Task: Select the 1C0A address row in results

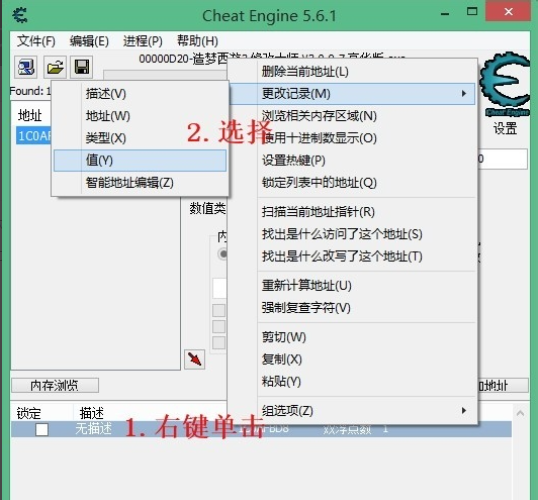Action: pyautogui.click(x=34, y=136)
